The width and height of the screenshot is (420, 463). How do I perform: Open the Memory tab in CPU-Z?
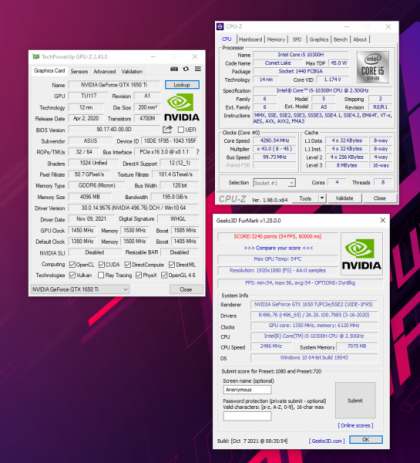276,39
